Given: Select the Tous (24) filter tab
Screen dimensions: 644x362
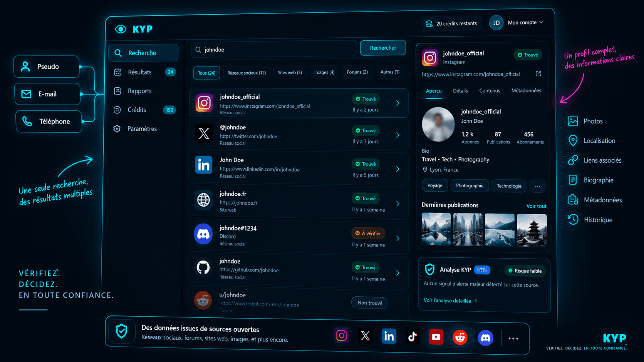Looking at the screenshot, I should [x=206, y=73].
